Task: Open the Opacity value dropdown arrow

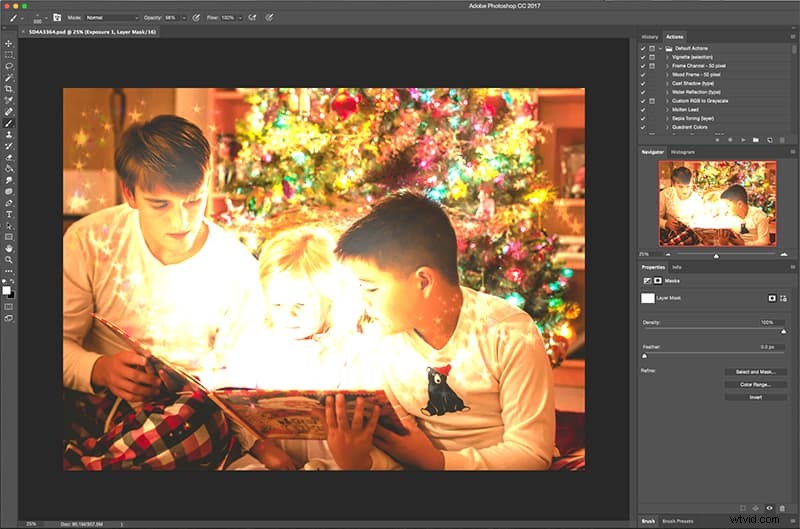Action: (184, 17)
